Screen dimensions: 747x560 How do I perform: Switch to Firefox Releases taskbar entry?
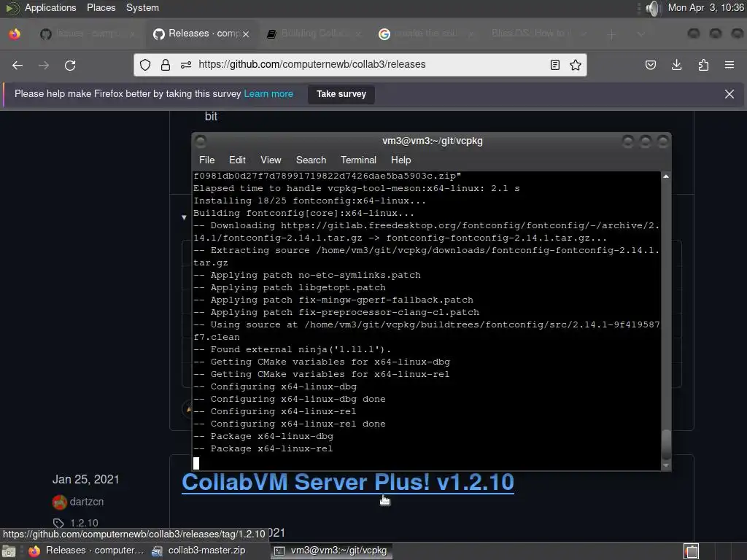pyautogui.click(x=86, y=551)
